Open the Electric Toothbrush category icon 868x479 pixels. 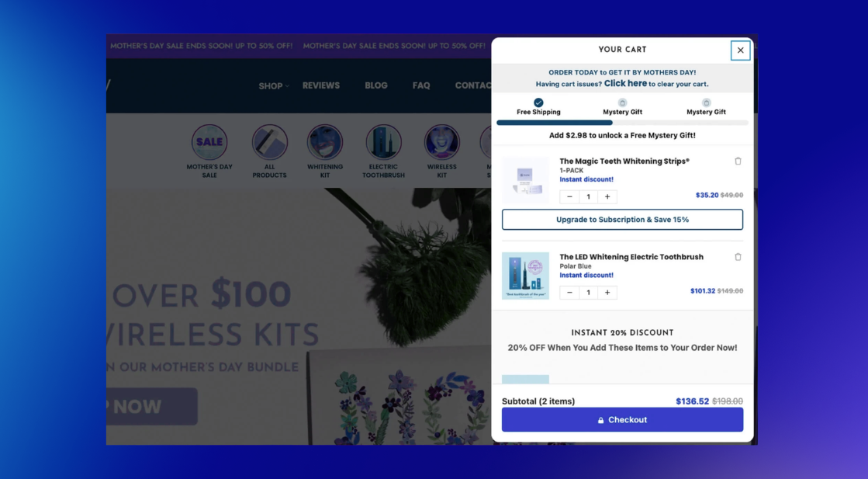(383, 143)
